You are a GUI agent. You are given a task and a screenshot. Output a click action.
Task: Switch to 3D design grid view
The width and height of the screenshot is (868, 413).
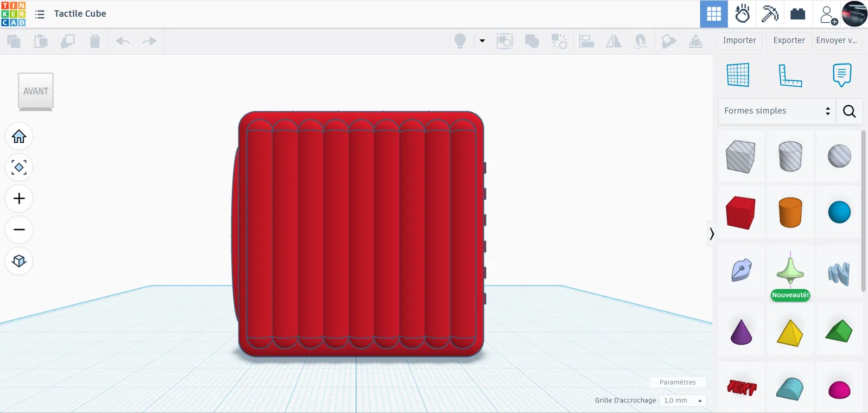[x=714, y=14]
